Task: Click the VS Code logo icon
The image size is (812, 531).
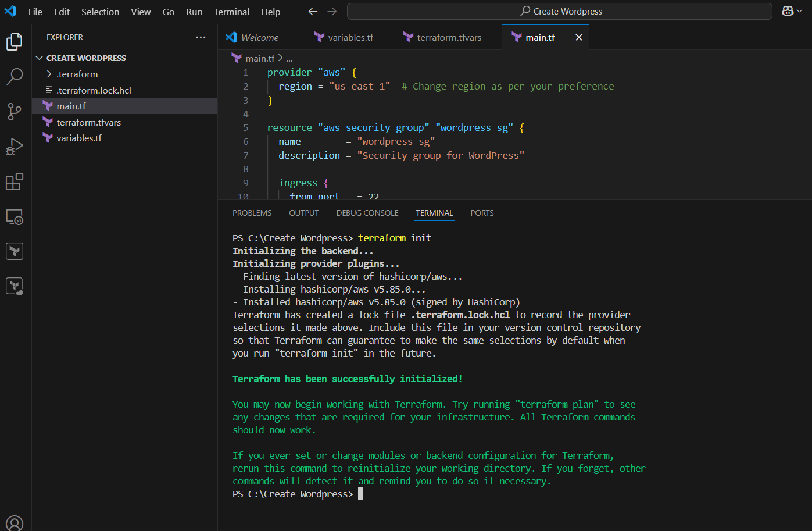Action: click(x=10, y=11)
